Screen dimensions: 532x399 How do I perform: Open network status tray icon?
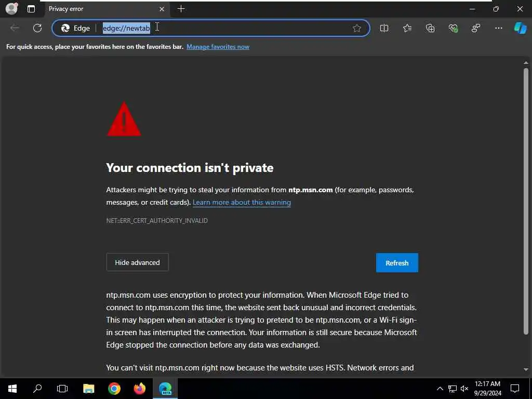click(453, 389)
